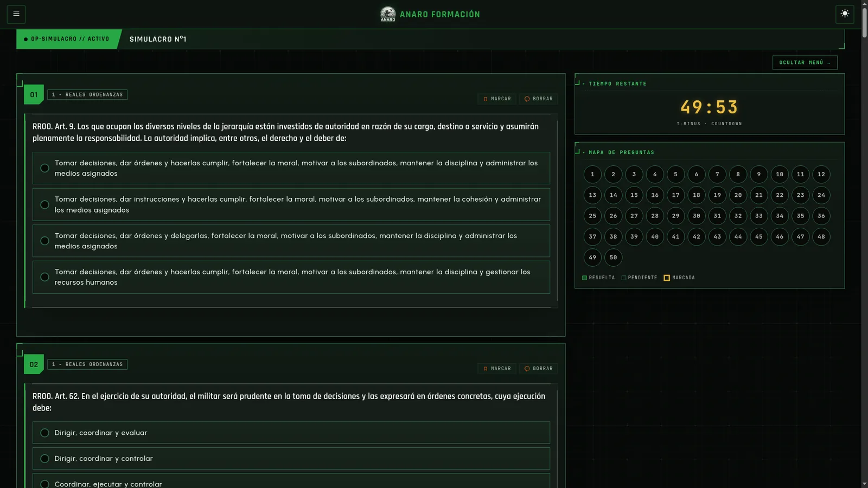868x488 pixels.
Task: Click the 02 question number badge
Action: pos(34,364)
